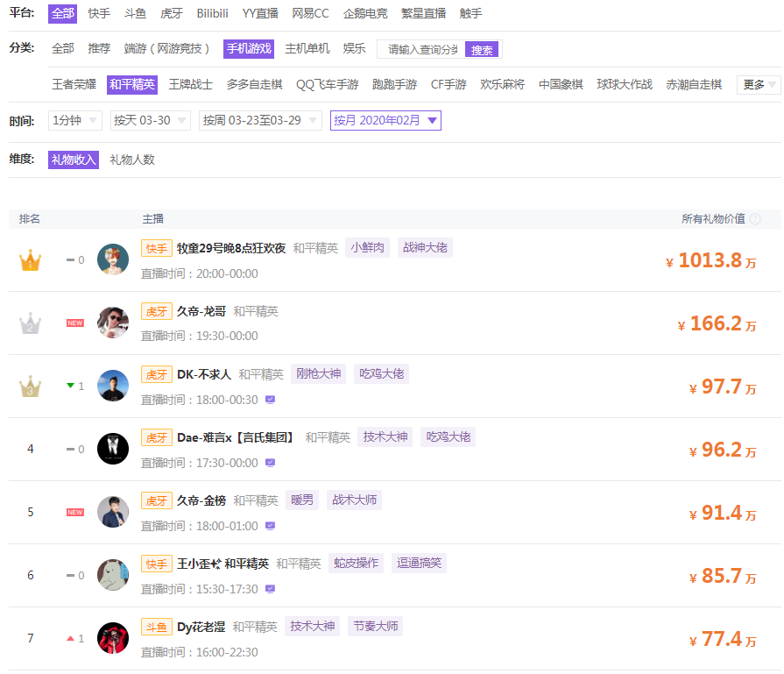
Task: Open avatar of 王小歪 polar bear
Action: point(112,574)
